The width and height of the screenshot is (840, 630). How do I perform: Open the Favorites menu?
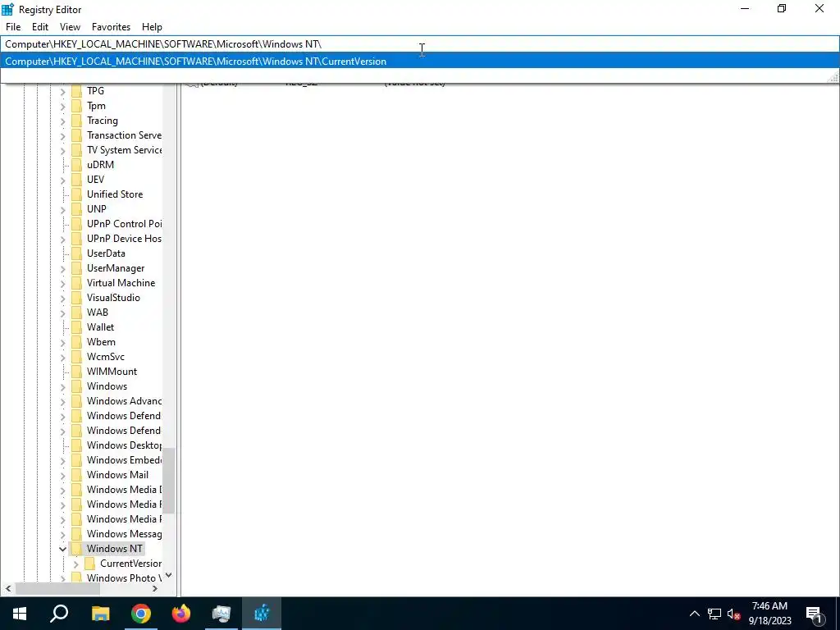[111, 27]
